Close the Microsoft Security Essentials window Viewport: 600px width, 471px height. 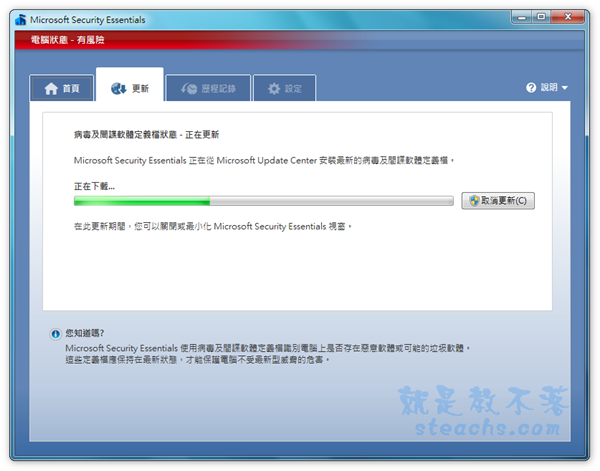tap(568, 17)
